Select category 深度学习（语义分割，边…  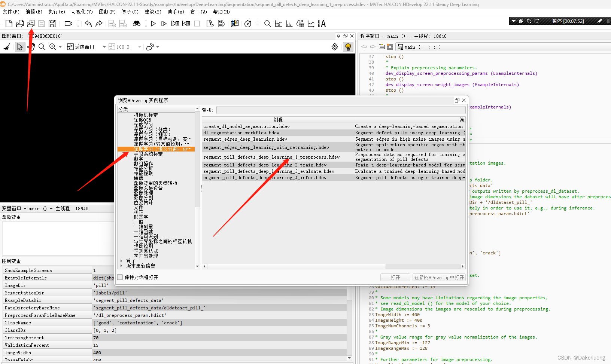(156, 149)
